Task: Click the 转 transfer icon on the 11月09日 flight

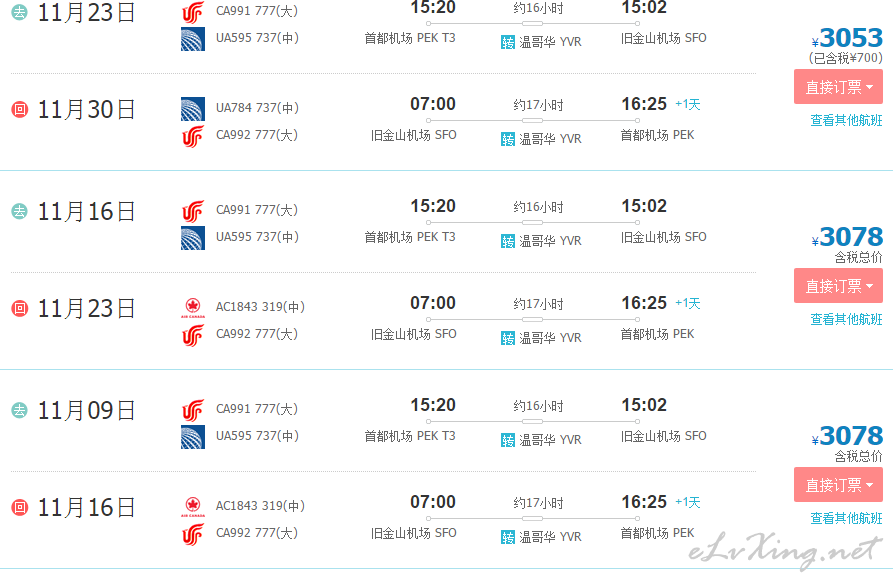Action: (508, 440)
